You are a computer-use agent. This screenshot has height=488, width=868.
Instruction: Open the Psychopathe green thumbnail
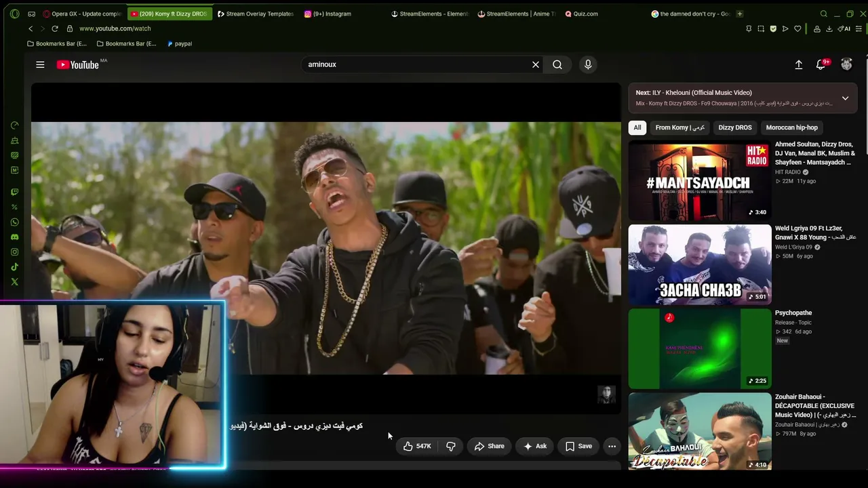click(700, 349)
